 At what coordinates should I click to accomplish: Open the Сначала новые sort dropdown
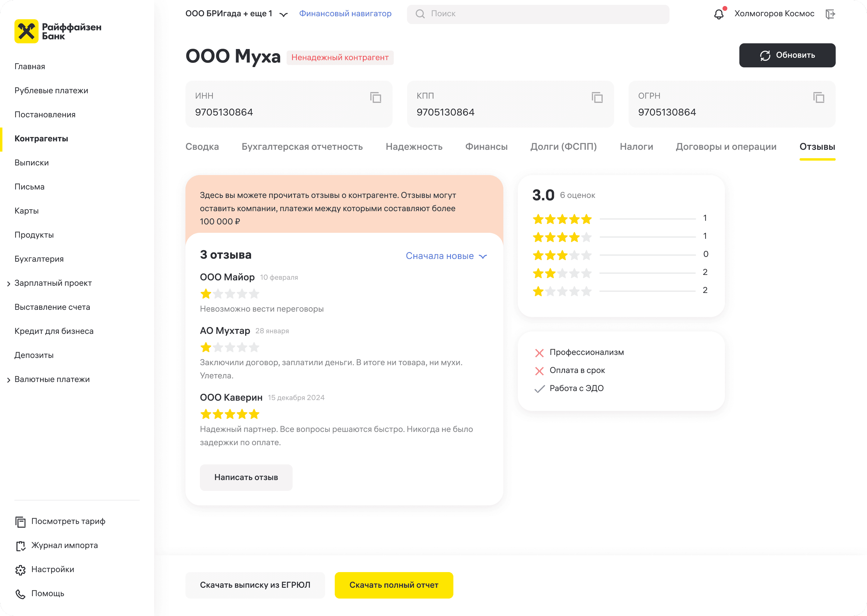pyautogui.click(x=446, y=256)
